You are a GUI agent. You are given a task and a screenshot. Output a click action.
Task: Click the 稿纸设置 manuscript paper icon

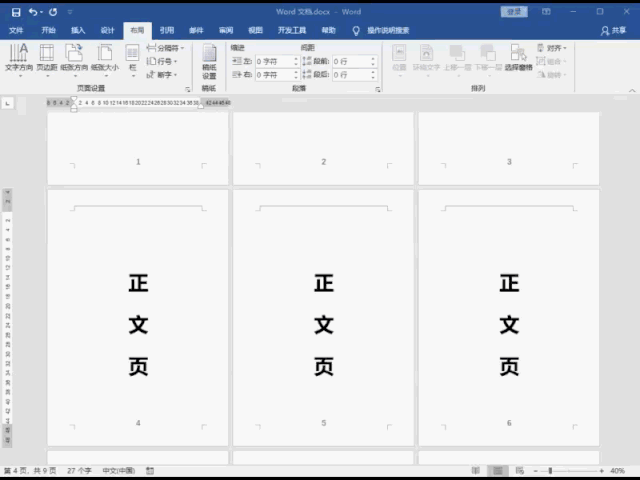(x=209, y=61)
